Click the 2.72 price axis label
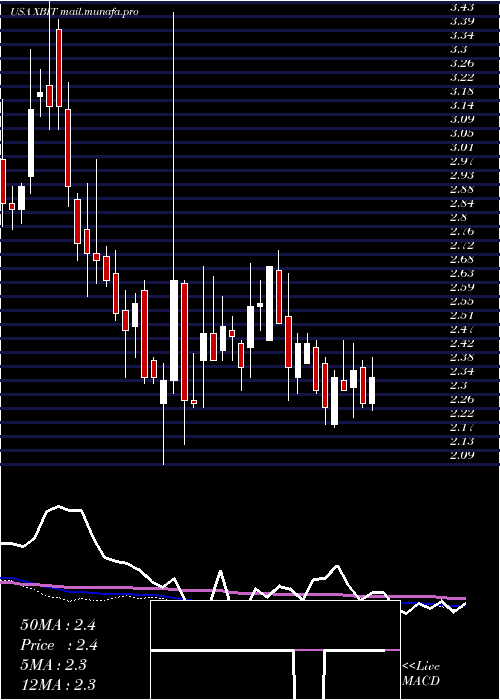 point(462,245)
